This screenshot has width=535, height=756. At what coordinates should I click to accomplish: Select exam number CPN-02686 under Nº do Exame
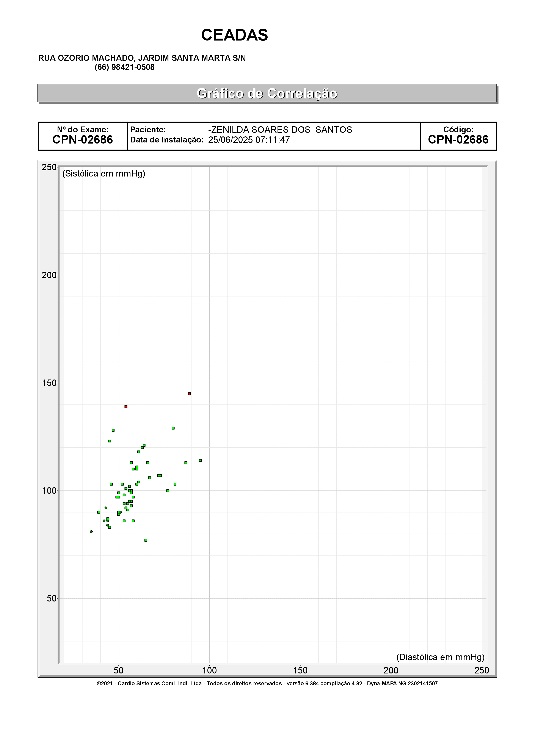pyautogui.click(x=83, y=140)
